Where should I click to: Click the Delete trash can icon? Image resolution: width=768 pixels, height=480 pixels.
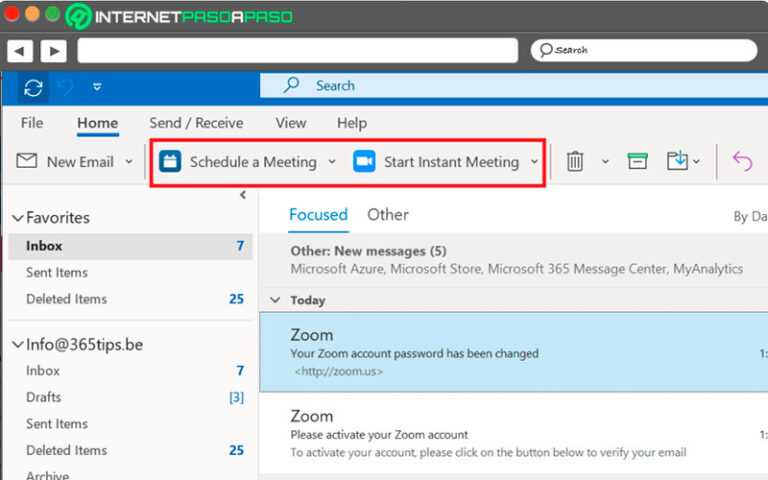(x=575, y=161)
